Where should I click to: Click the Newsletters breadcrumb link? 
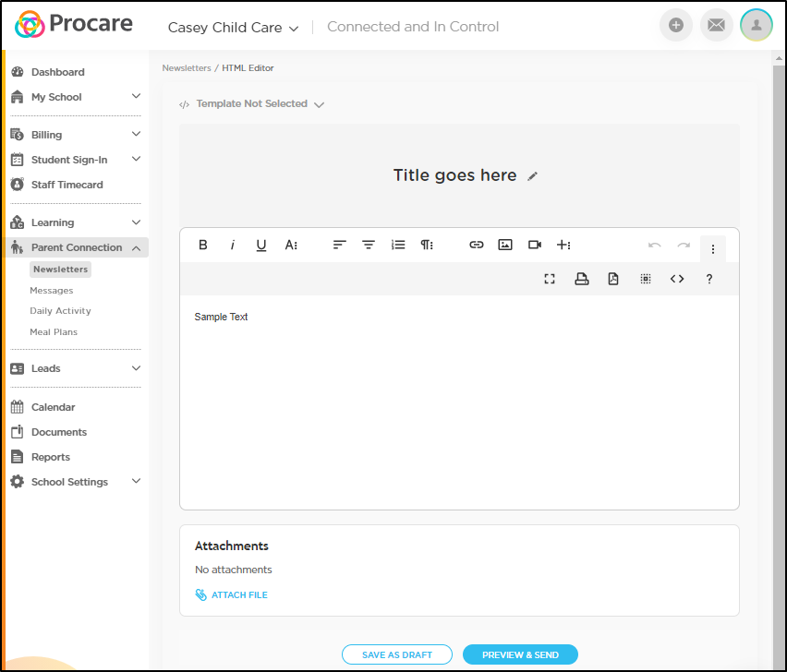coord(187,67)
